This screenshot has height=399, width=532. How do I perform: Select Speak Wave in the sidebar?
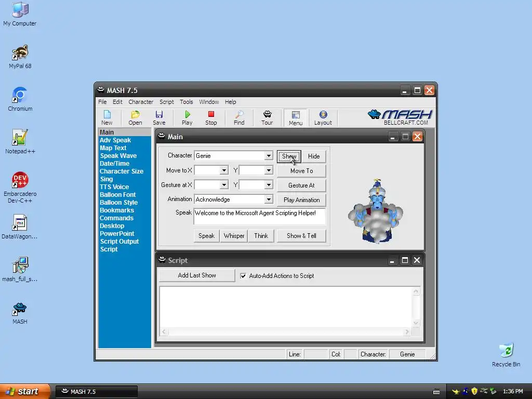click(118, 156)
